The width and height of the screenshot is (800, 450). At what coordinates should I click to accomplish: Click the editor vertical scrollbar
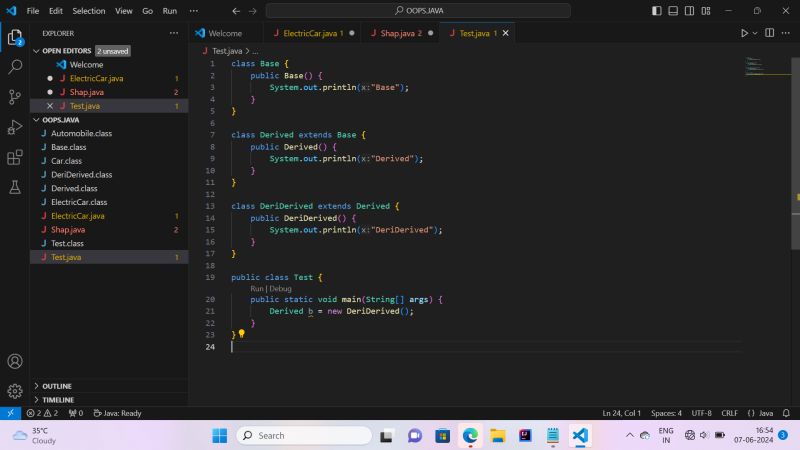coord(795,153)
